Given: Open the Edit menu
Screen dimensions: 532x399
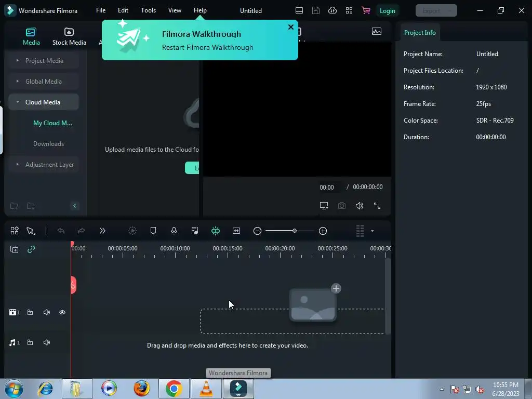Looking at the screenshot, I should coord(123,10).
